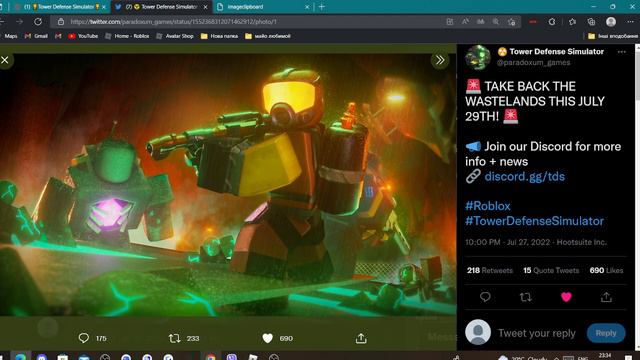
Task: Open the #TowerDefenseSimulator hashtag
Action: [x=534, y=221]
